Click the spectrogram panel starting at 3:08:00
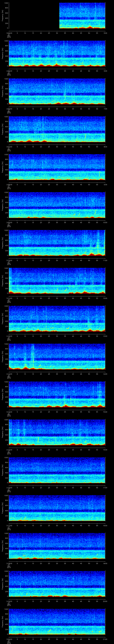114x644 pixels. (57, 167)
